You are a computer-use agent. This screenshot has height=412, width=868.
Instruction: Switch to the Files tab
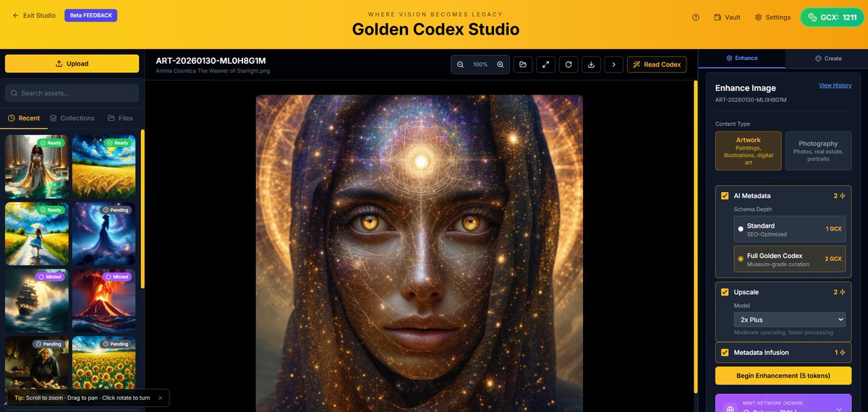click(120, 118)
